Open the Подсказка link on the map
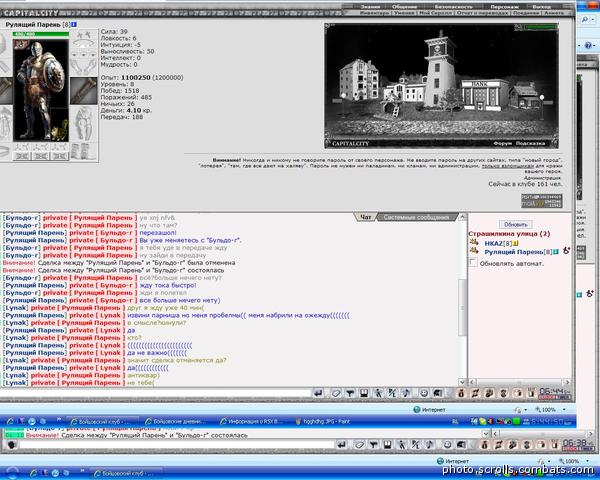This screenshot has height=480, width=600. tap(530, 143)
